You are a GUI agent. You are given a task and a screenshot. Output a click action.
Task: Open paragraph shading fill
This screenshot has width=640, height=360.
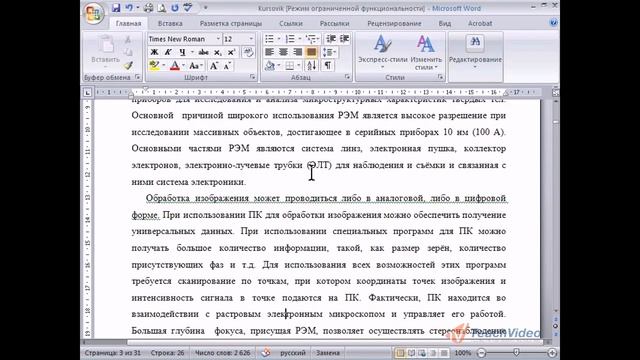270,66
